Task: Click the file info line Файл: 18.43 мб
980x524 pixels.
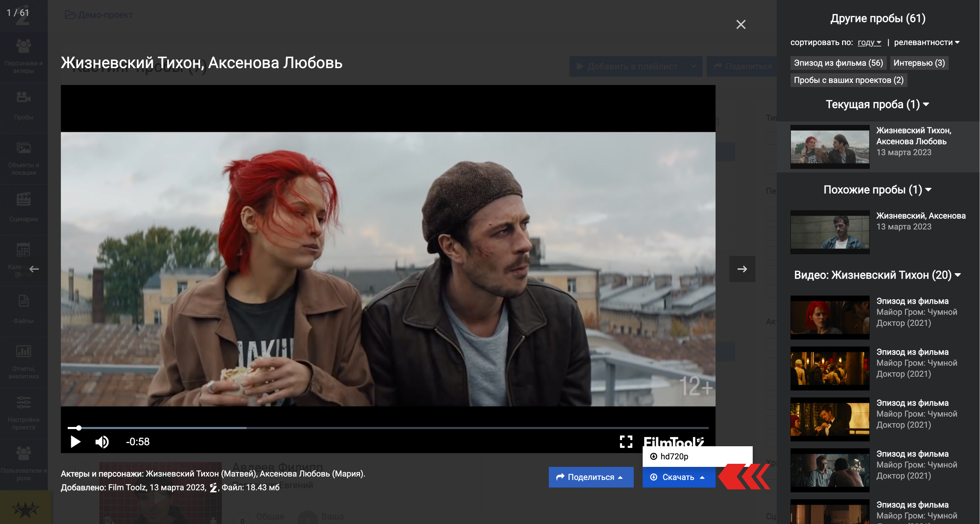Action: pyautogui.click(x=250, y=488)
